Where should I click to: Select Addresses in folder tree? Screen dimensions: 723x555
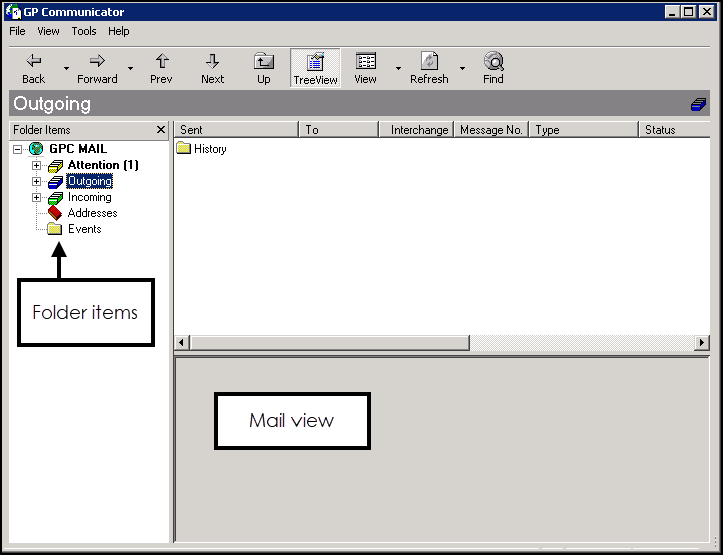(92, 213)
